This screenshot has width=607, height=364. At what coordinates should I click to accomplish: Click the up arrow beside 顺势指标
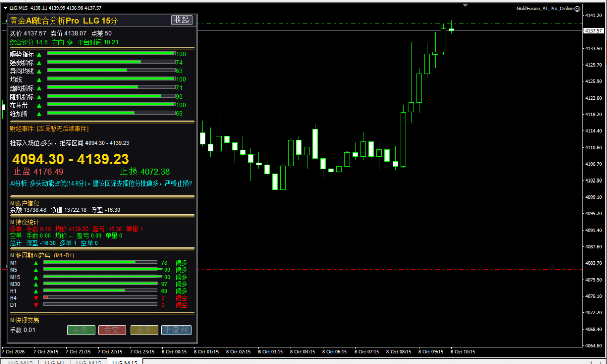[39, 54]
